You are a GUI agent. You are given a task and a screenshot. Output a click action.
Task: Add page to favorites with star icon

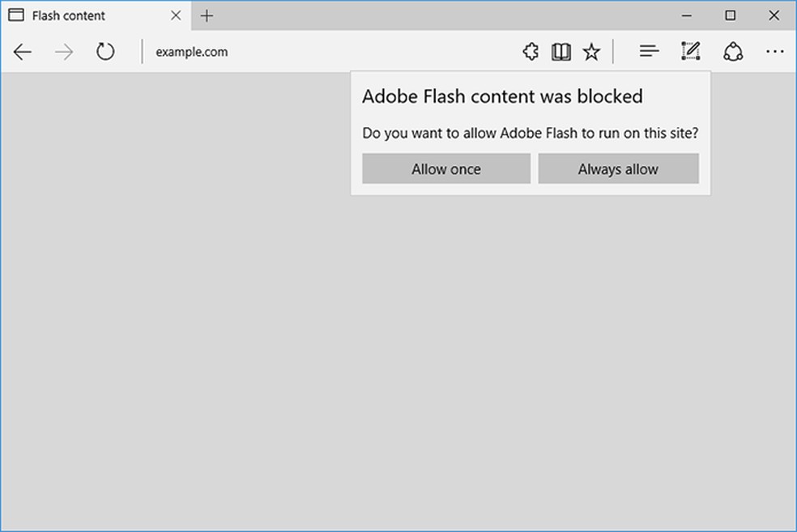591,51
